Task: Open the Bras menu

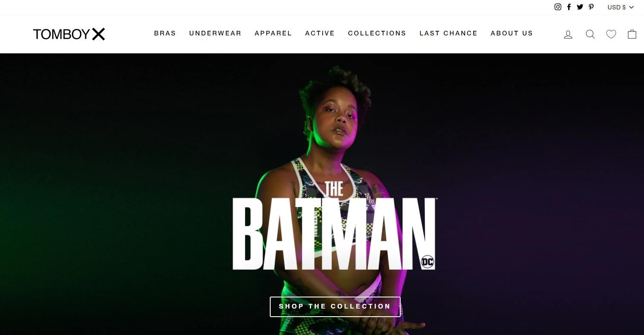Action: click(x=165, y=33)
